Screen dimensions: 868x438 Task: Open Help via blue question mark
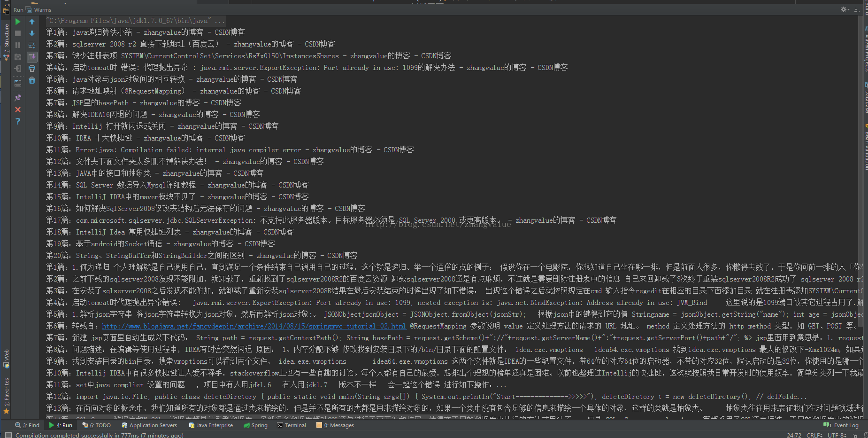[x=18, y=121]
